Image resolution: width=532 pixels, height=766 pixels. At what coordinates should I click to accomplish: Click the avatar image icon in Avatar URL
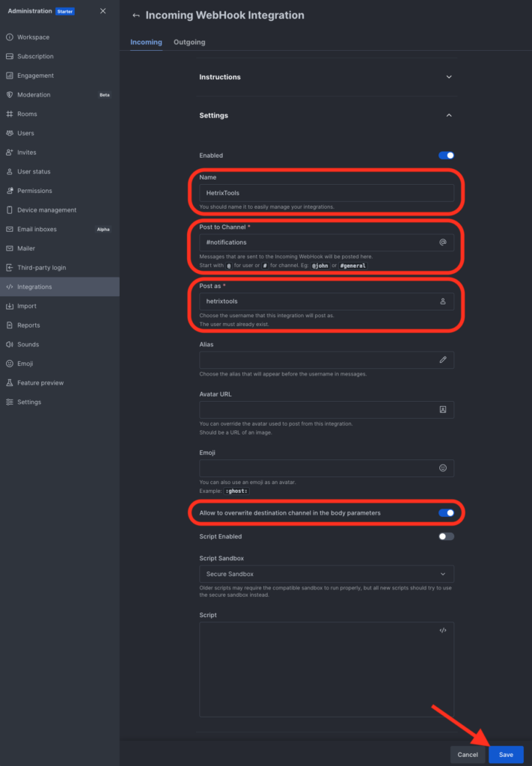coord(442,410)
